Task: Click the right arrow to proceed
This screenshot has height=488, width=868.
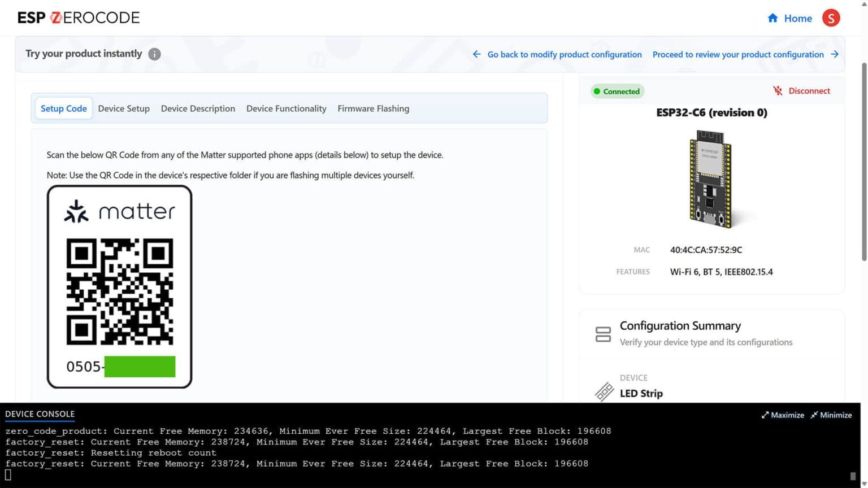Action: [x=835, y=54]
